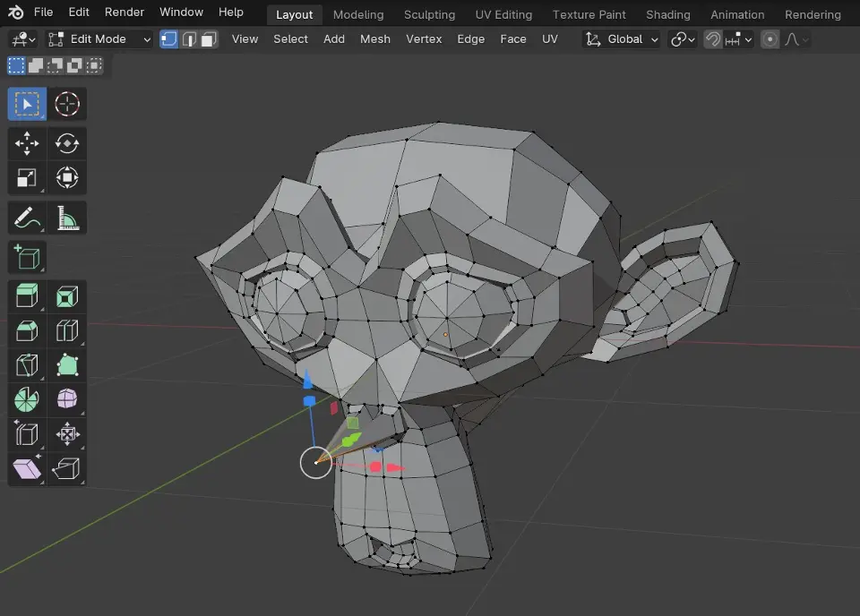Viewport: 860px width, 616px height.
Task: Select the Select Box tool
Action: click(27, 104)
